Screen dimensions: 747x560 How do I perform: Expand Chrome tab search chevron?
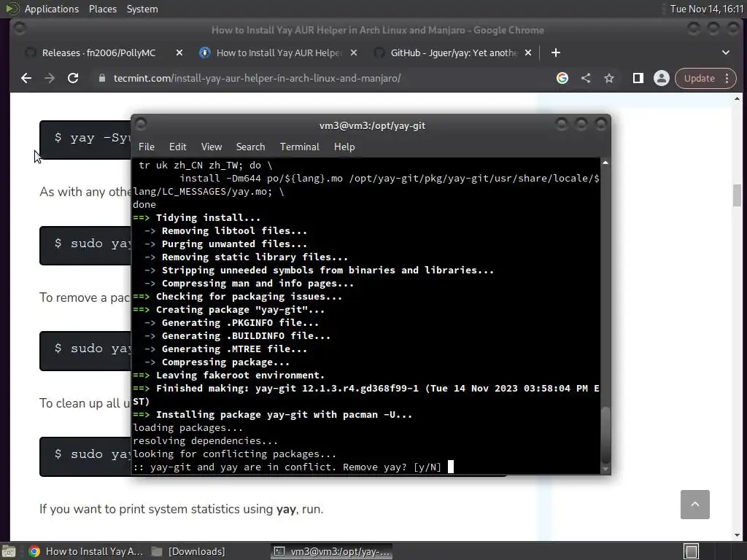click(x=726, y=52)
